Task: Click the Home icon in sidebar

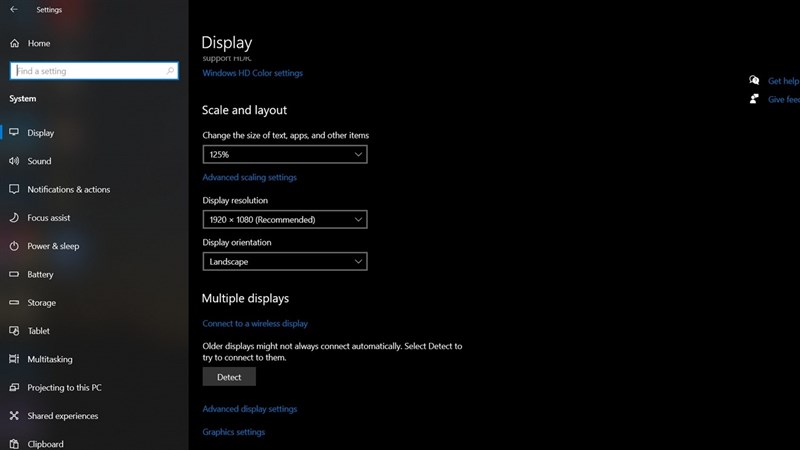Action: (x=14, y=43)
